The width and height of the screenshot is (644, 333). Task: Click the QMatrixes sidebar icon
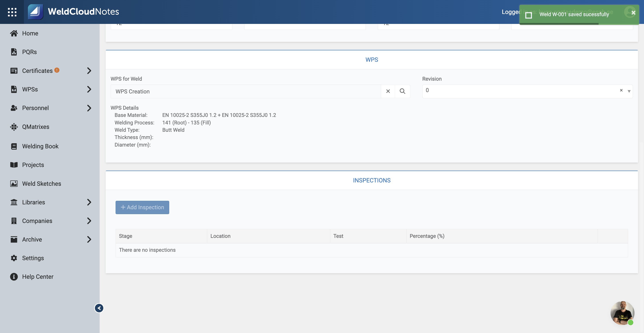click(x=14, y=127)
